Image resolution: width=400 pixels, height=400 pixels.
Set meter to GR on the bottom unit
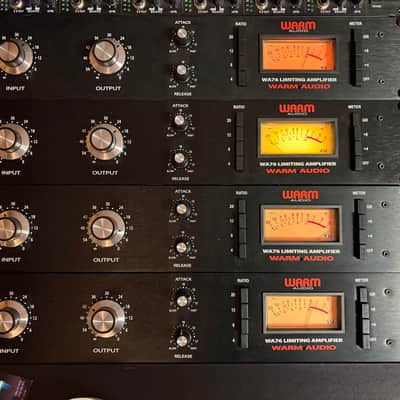click(x=364, y=295)
